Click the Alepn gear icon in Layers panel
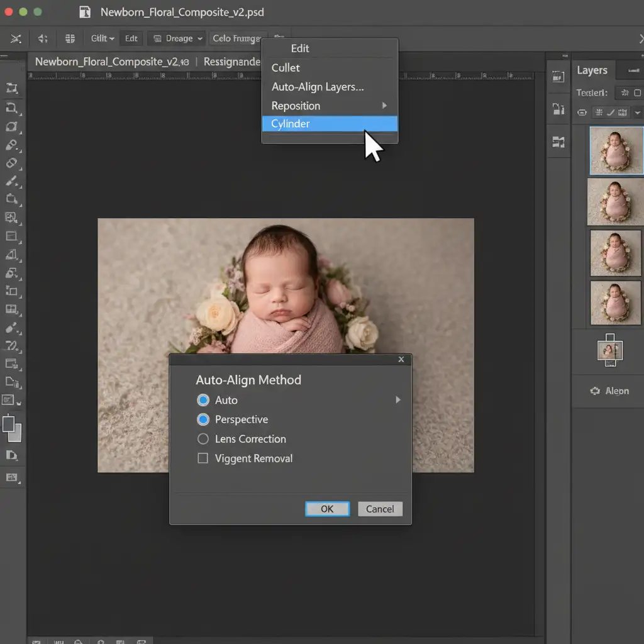The image size is (644, 644). click(595, 391)
